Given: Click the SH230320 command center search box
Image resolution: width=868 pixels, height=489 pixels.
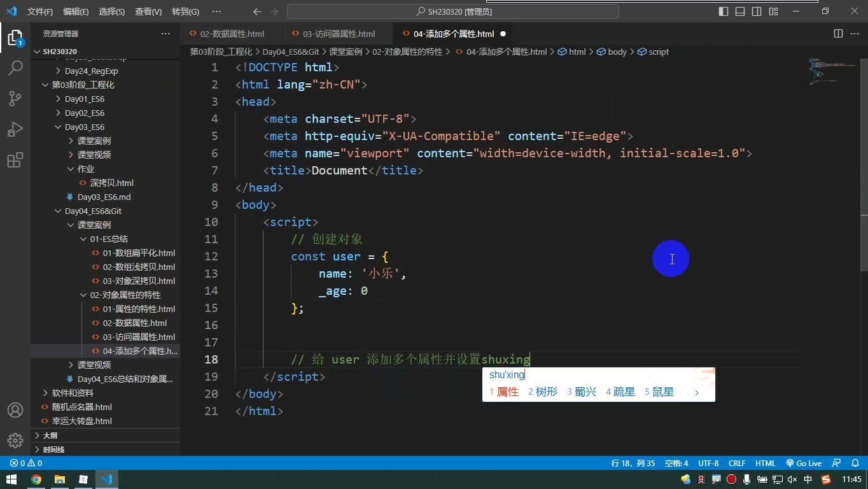Looking at the screenshot, I should (453, 11).
